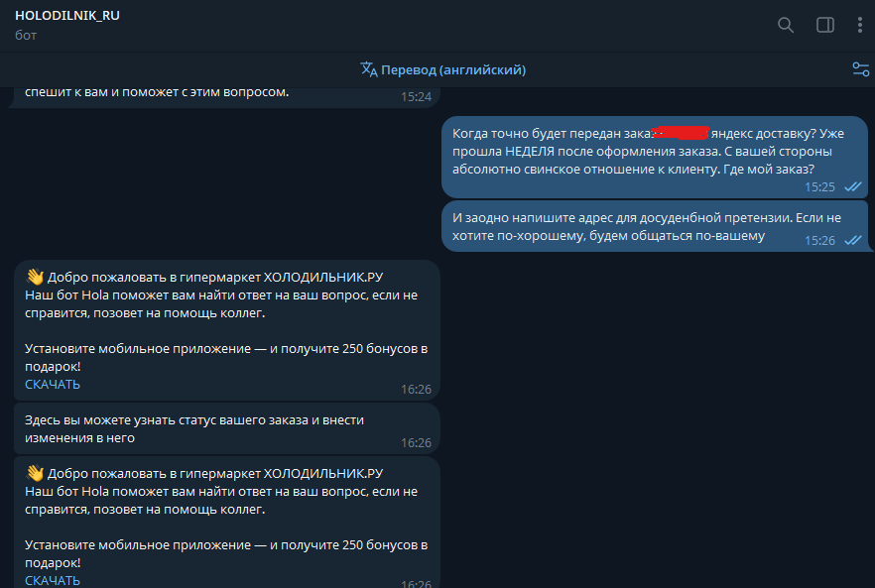The height and width of the screenshot is (588, 875).
Task: Select message 'И заодно напишите адрес'
Action: pos(655,226)
